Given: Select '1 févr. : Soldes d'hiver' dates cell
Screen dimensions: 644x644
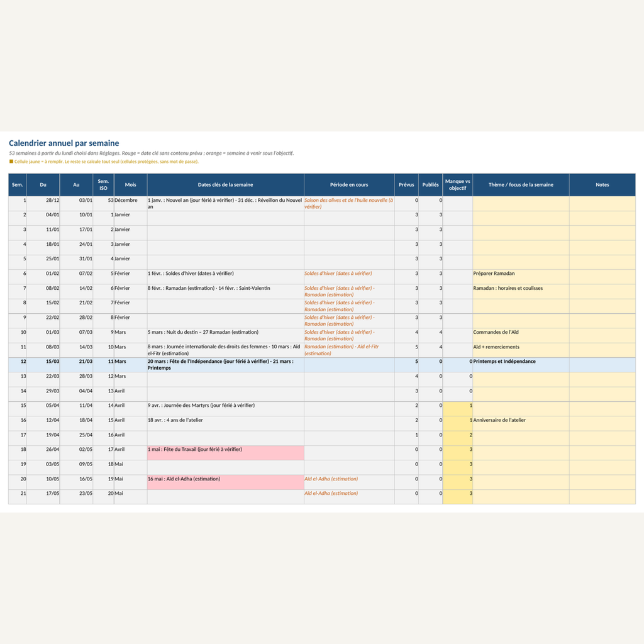Looking at the screenshot, I should 226,277.
